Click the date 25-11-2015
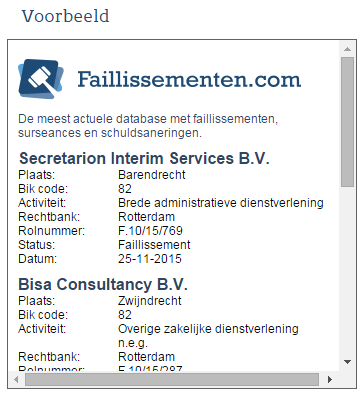This screenshot has width=362, height=395. 150,259
